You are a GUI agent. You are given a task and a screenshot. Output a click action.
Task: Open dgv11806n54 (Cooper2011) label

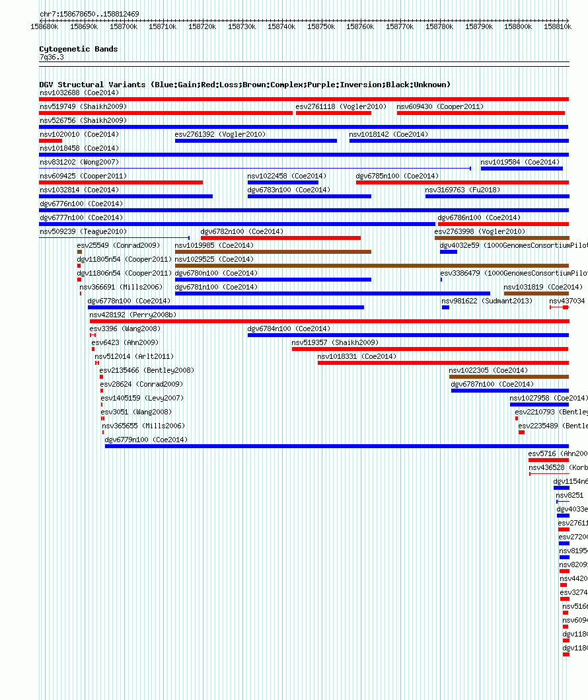click(124, 273)
